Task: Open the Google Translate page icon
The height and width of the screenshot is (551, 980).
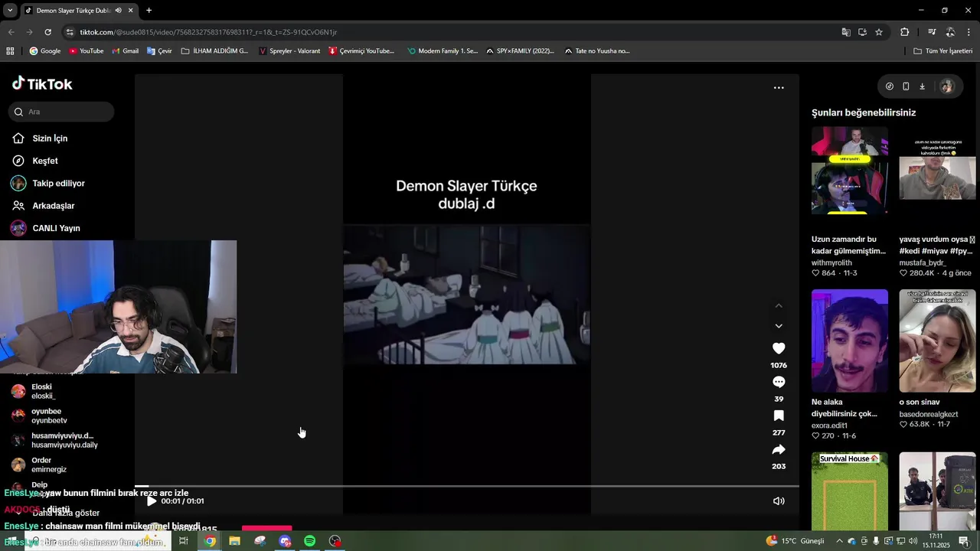Action: pyautogui.click(x=845, y=32)
